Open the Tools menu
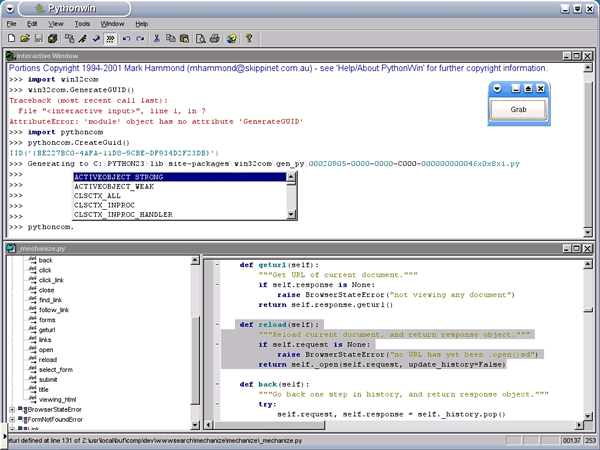This screenshot has height=450, width=600. 82,23
